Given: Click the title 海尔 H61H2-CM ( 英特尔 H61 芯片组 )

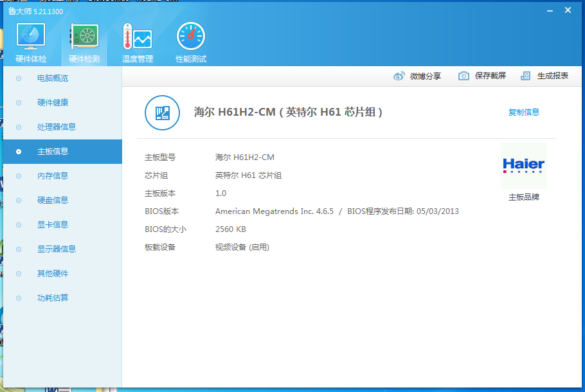Looking at the screenshot, I should tap(288, 112).
